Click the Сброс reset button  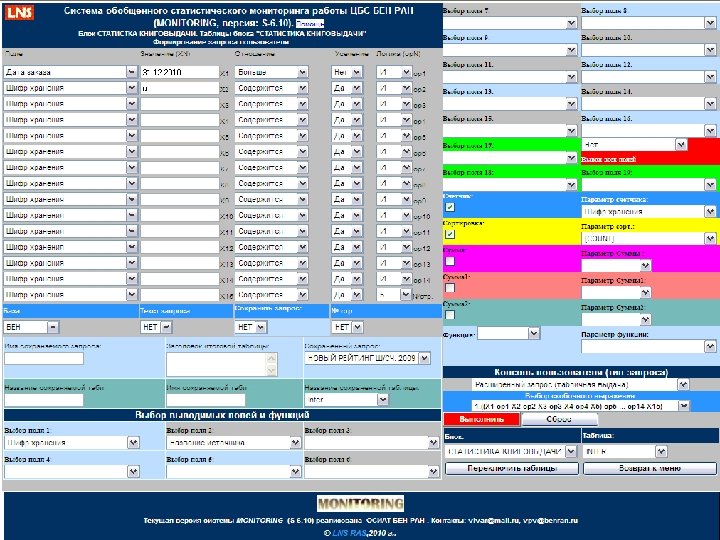point(559,419)
